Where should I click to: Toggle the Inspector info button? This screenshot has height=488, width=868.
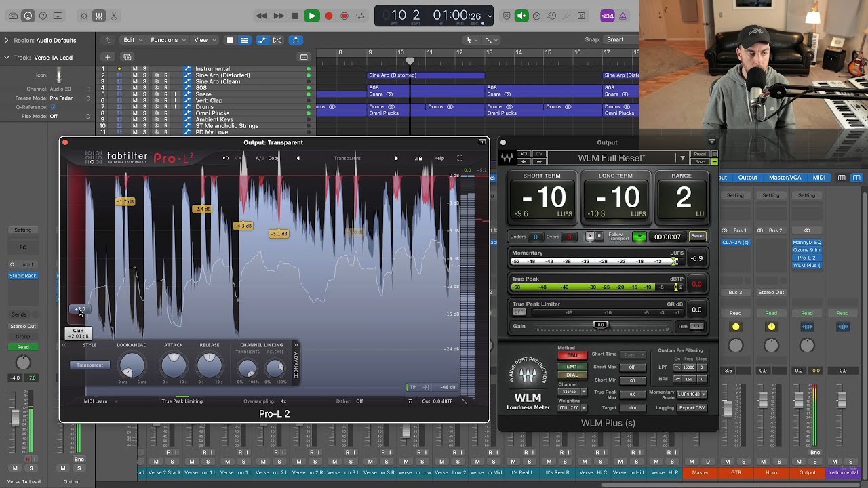pos(28,16)
